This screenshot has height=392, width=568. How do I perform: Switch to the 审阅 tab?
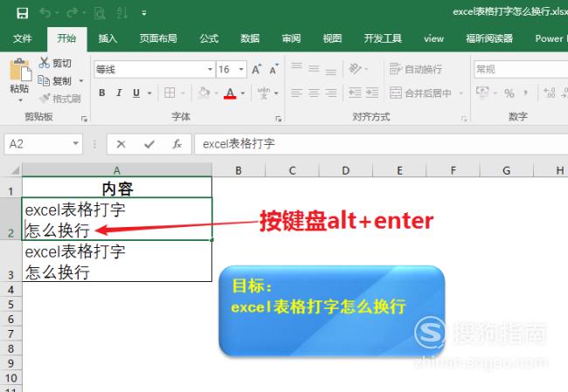(291, 38)
